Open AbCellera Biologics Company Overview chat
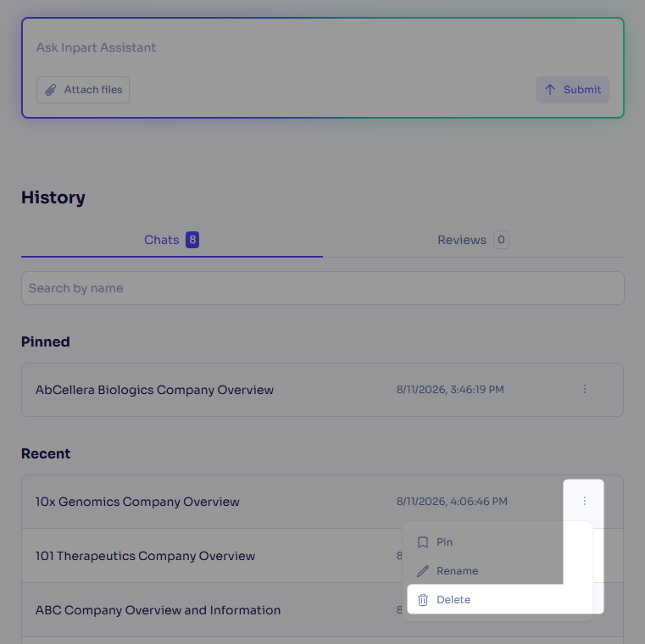 [154, 390]
